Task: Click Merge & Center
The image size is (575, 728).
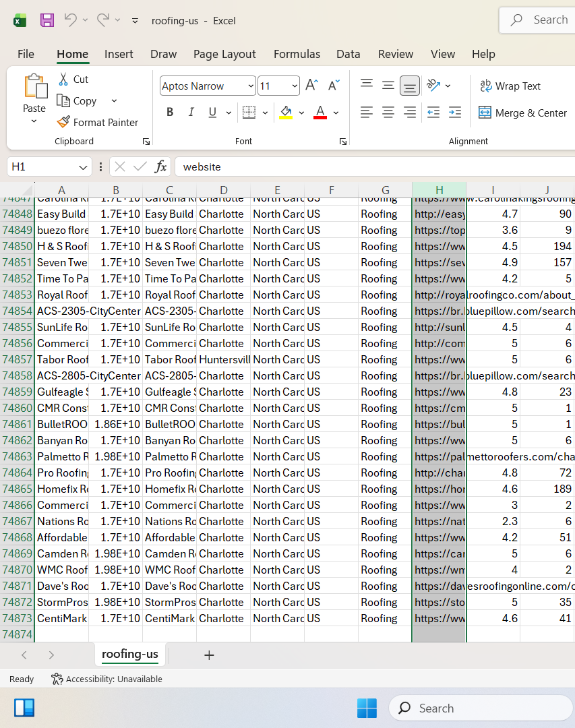Action: 522,113
